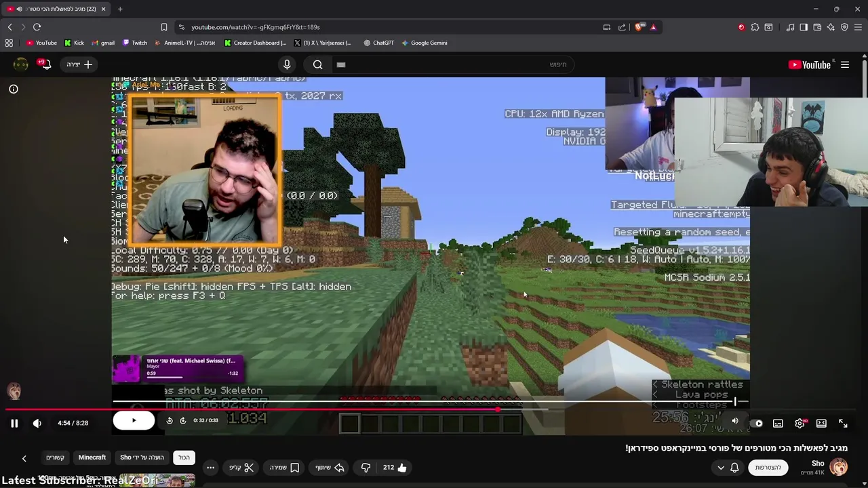
Task: Mute the player with the left volume icon
Action: [37, 423]
